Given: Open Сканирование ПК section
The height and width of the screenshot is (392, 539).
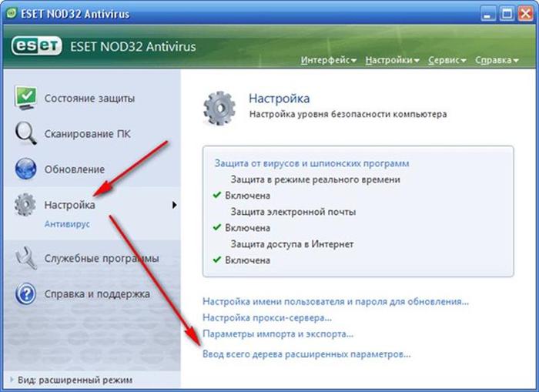Looking at the screenshot, I should [x=87, y=134].
